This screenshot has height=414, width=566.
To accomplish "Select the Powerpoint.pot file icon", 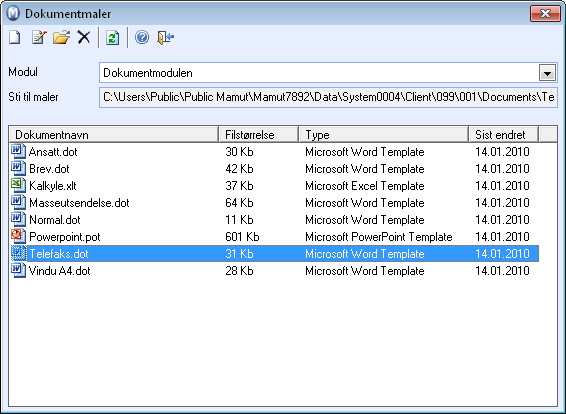I will [18, 236].
